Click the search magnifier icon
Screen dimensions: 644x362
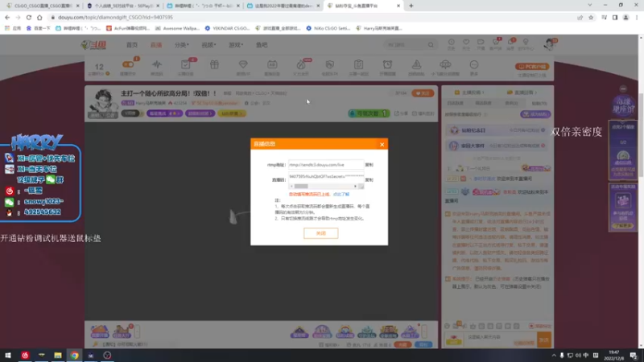(x=431, y=45)
